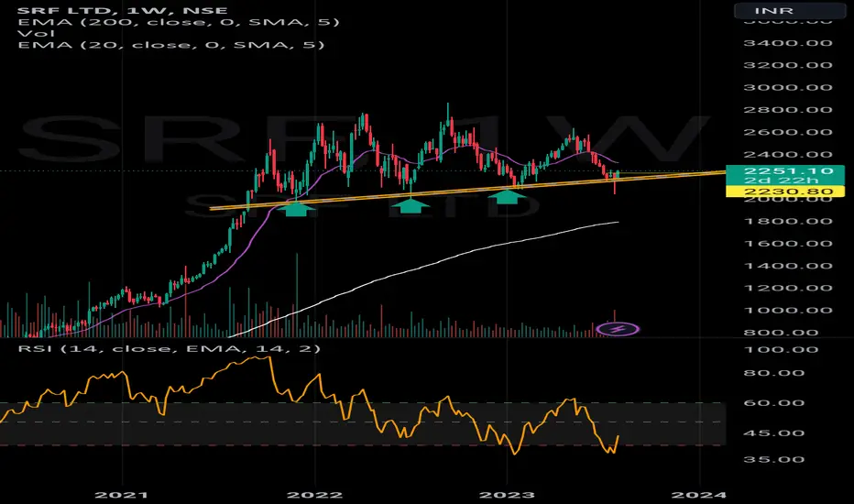This screenshot has width=854, height=504.
Task: Click the 2024 time axis label
Action: click(x=699, y=495)
